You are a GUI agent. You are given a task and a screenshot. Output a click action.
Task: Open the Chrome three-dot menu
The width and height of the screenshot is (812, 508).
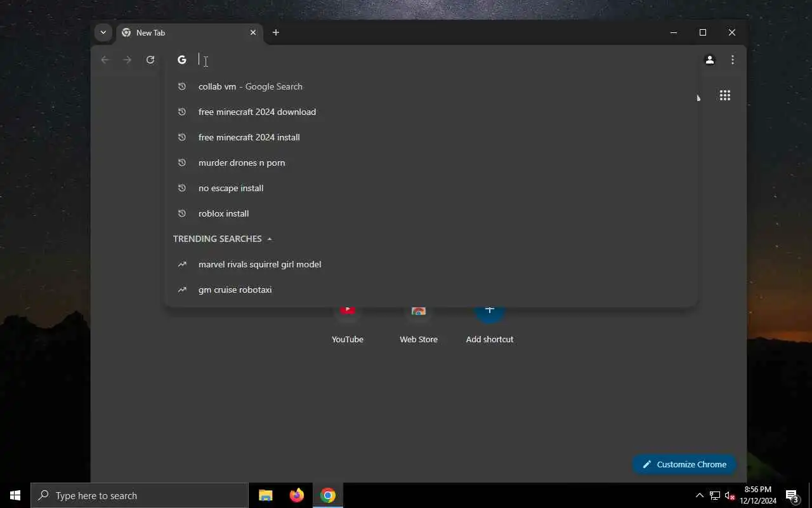pos(733,60)
